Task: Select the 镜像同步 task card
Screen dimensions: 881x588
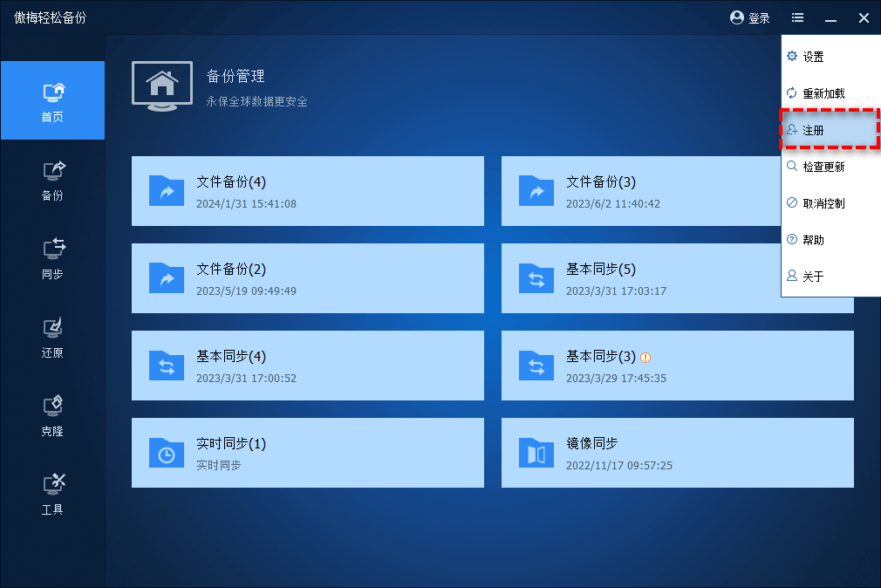Action: (x=677, y=453)
